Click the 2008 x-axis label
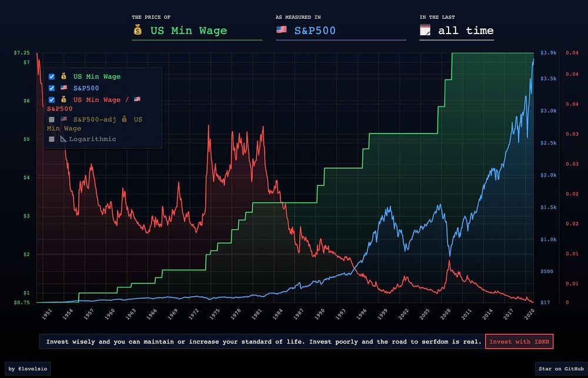The width and height of the screenshot is (588, 378). [446, 315]
